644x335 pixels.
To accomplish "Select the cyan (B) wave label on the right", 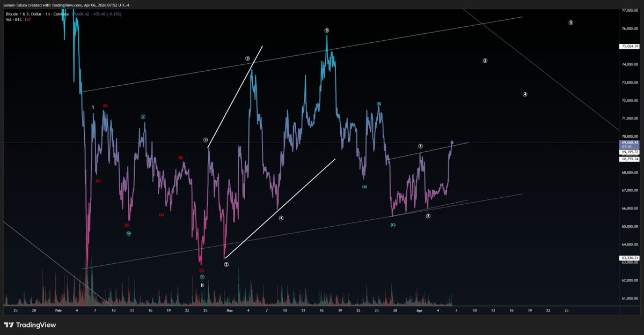I will (378, 105).
